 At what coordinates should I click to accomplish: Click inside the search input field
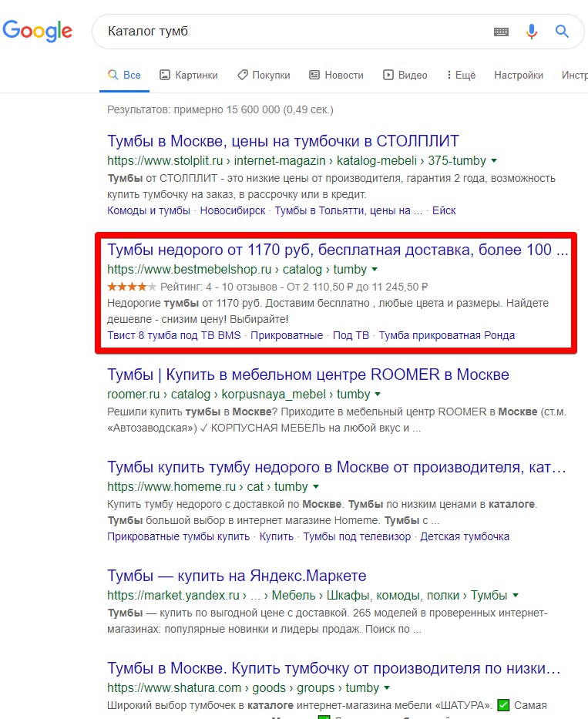point(293,32)
